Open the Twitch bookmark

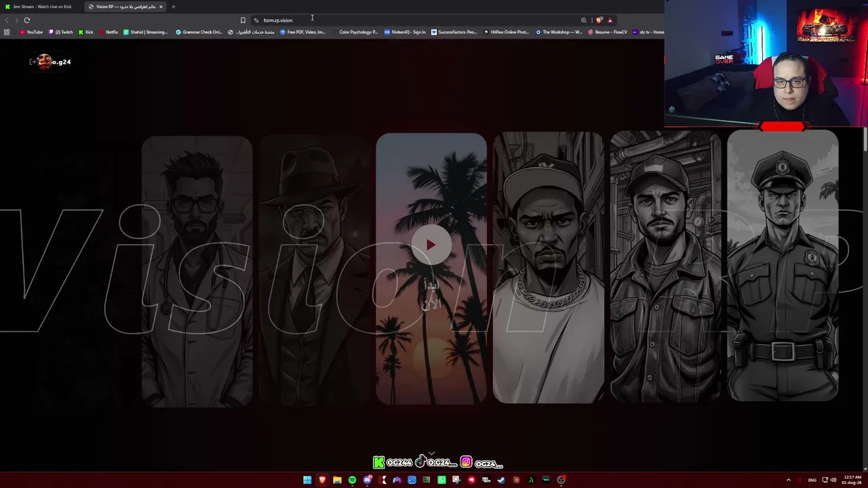click(61, 32)
